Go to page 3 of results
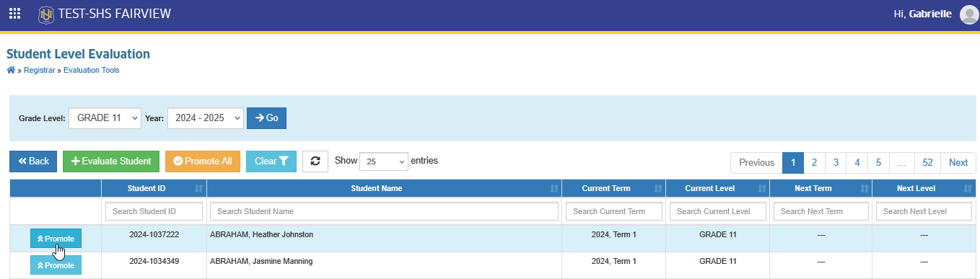Image resolution: width=980 pixels, height=279 pixels. 836,163
